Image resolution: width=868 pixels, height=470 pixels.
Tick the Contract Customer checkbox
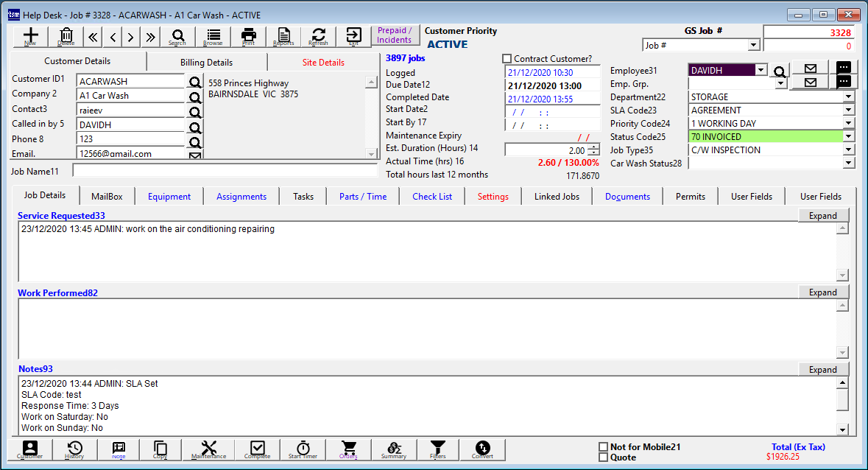coord(507,59)
